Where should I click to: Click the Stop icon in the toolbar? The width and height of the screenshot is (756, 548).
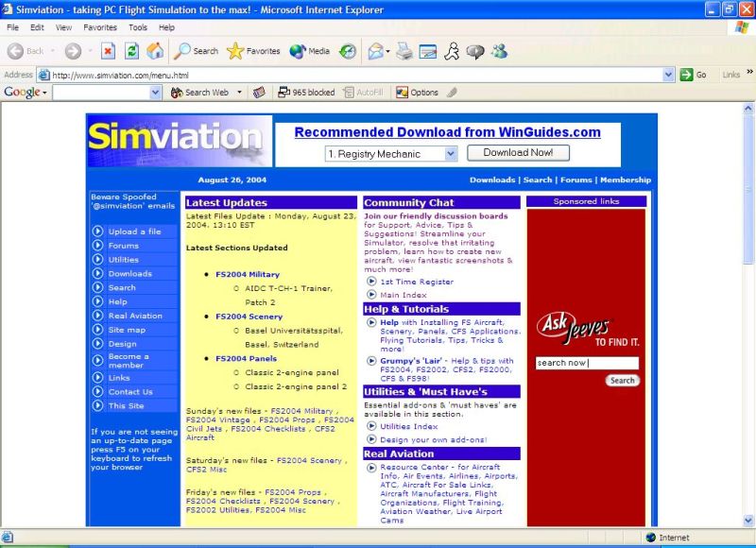[108, 51]
